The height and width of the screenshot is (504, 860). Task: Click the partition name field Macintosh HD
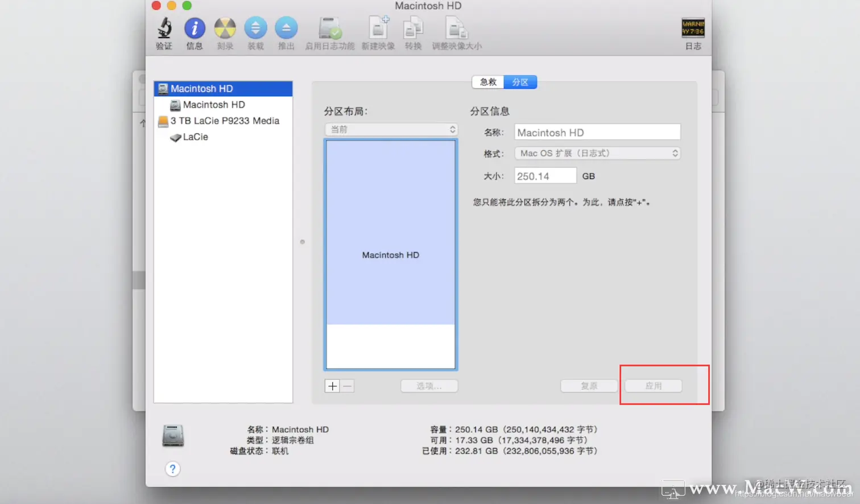[597, 132]
